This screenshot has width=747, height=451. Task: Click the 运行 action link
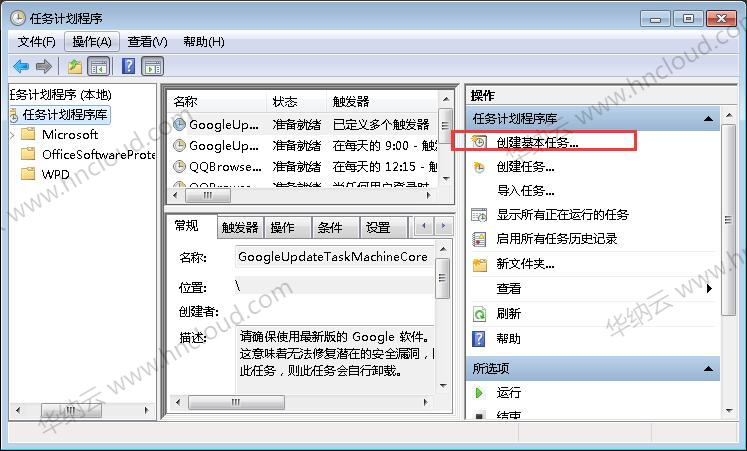(x=508, y=393)
